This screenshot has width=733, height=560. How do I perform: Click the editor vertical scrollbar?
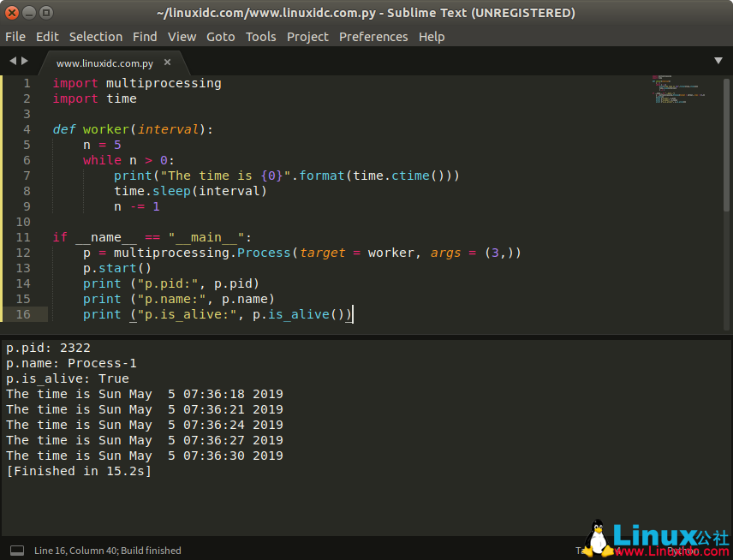pyautogui.click(x=726, y=145)
